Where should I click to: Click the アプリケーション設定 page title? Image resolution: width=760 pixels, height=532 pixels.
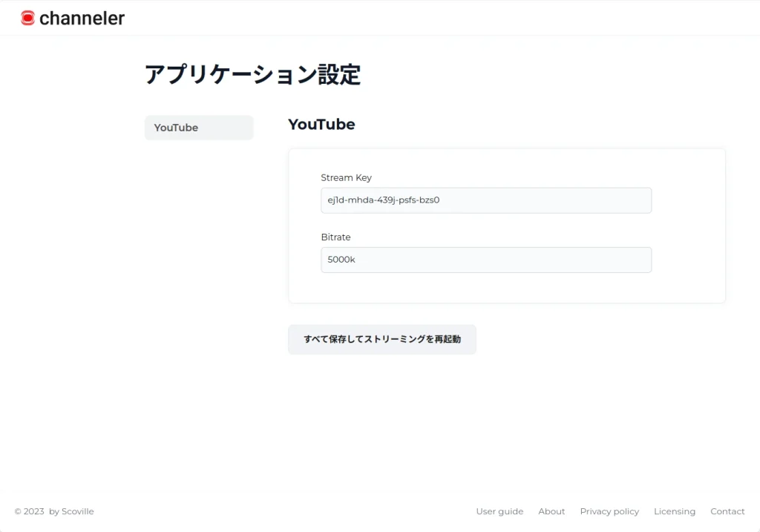(252, 75)
